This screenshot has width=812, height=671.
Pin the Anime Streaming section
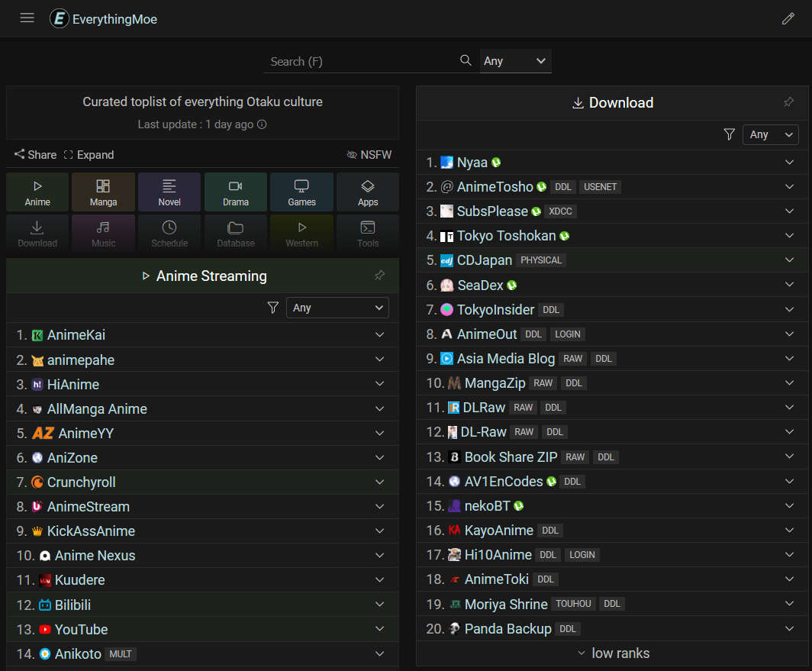click(379, 275)
